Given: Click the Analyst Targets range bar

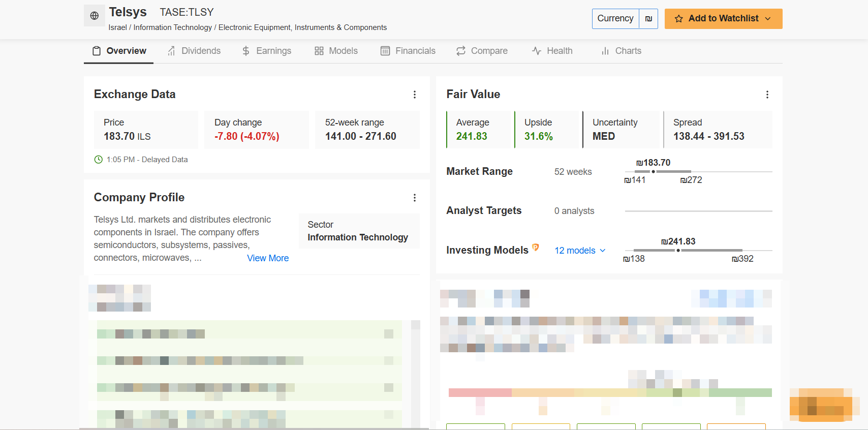Looking at the screenshot, I should 698,211.
